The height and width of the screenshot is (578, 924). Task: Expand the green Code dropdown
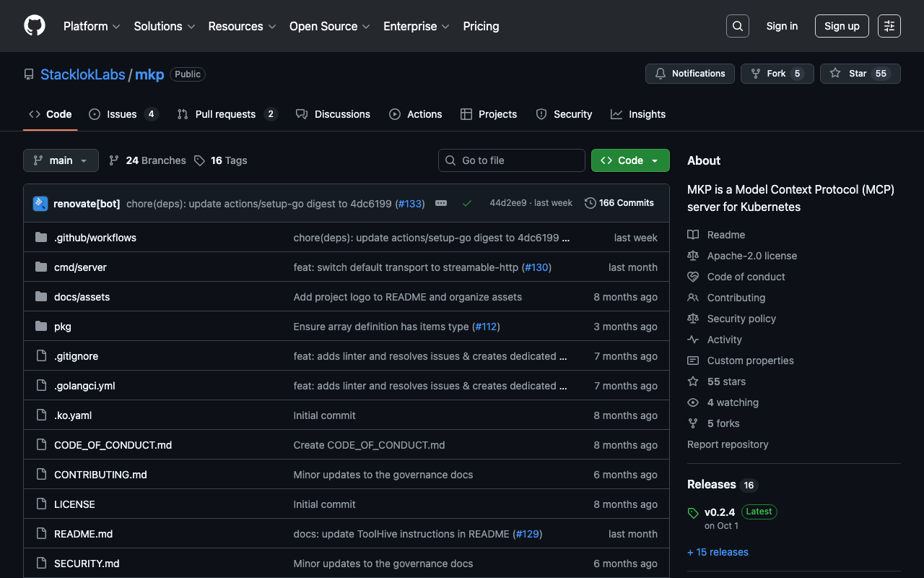click(x=629, y=160)
